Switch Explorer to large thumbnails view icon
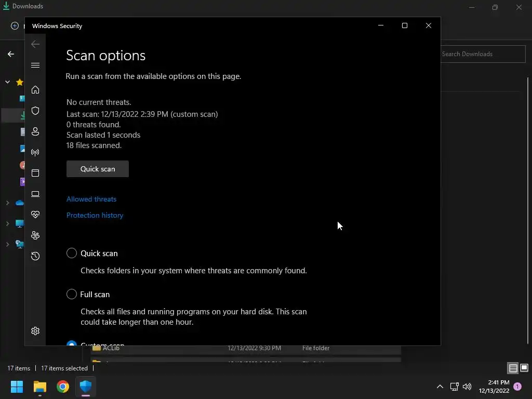The width and height of the screenshot is (532, 399). (x=524, y=368)
